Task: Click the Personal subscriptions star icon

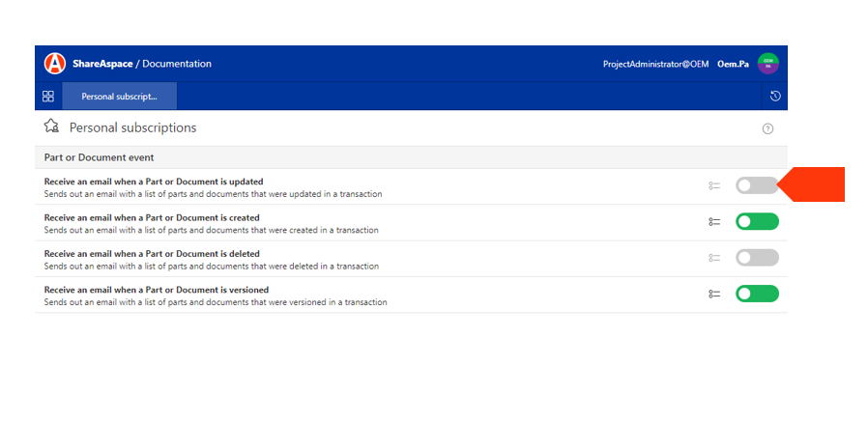Action: pos(52,127)
